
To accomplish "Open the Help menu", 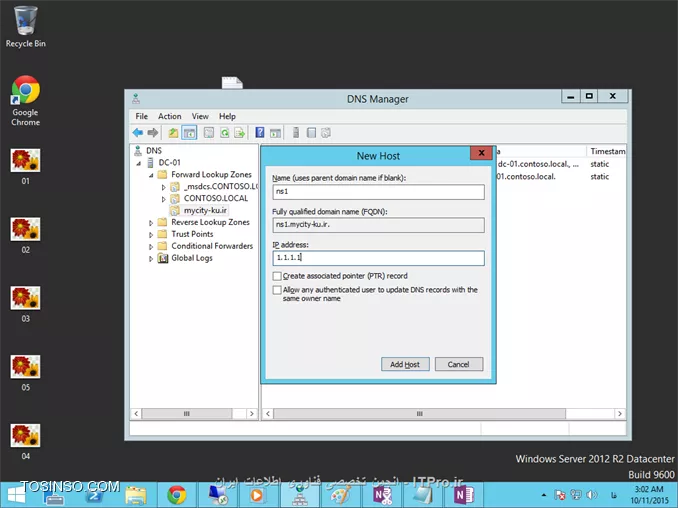I will (227, 116).
